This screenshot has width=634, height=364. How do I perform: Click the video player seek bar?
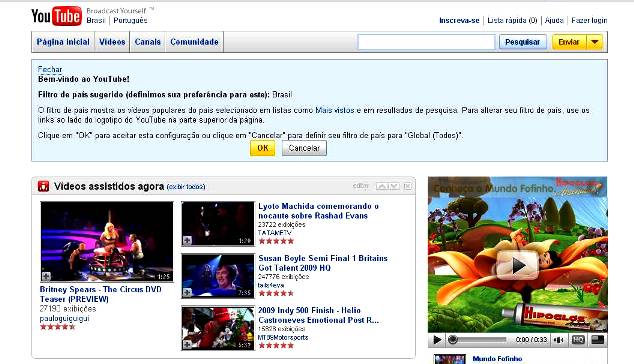pos(478,340)
